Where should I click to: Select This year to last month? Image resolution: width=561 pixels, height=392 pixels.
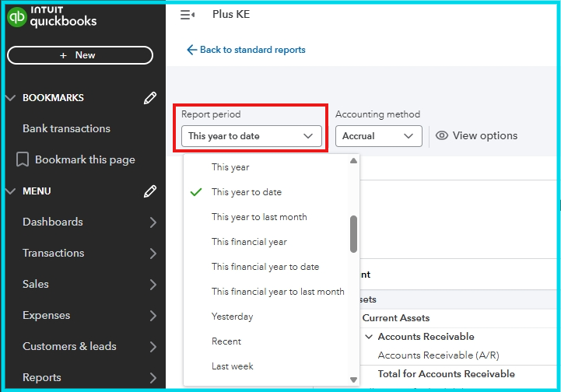coord(259,217)
